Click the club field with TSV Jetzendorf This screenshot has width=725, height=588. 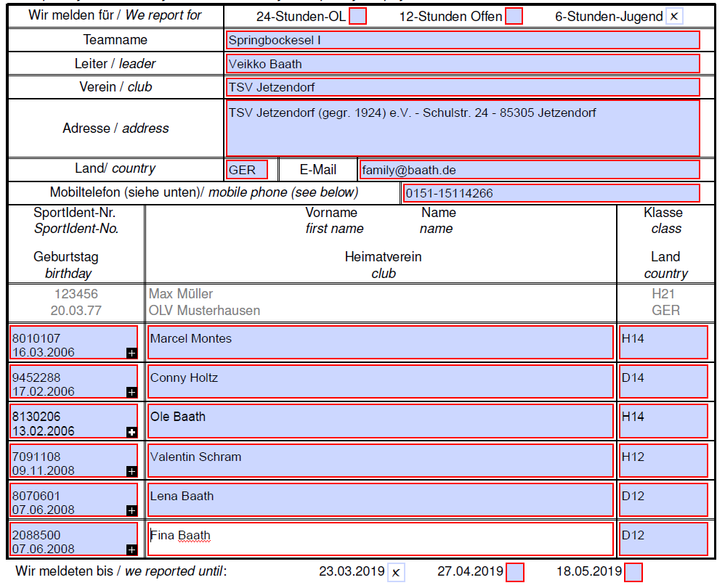tap(463, 87)
